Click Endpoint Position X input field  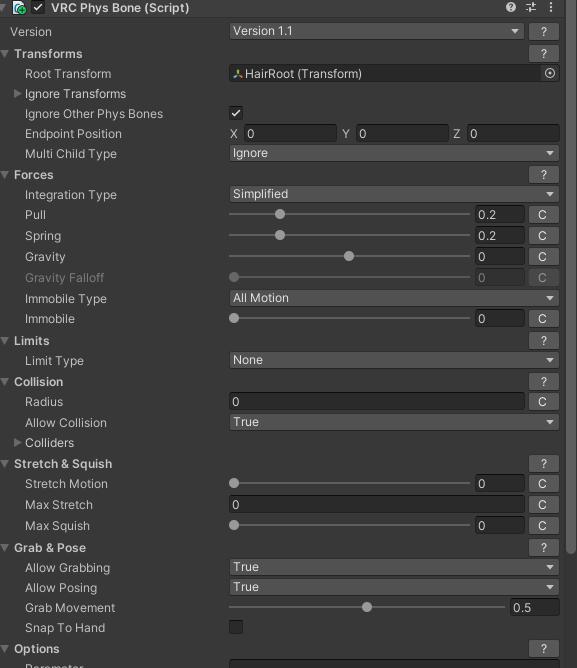point(290,134)
